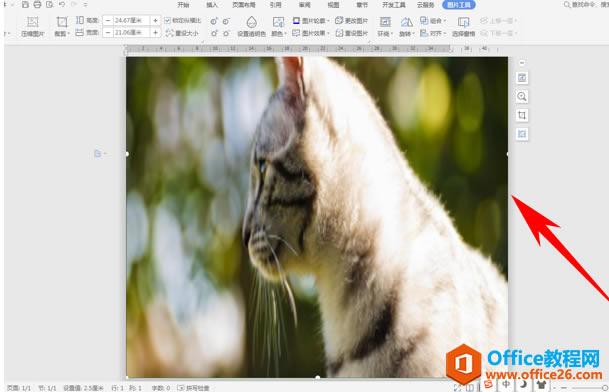Increase picture width with plus button
This screenshot has width=609, height=392.
(155, 33)
